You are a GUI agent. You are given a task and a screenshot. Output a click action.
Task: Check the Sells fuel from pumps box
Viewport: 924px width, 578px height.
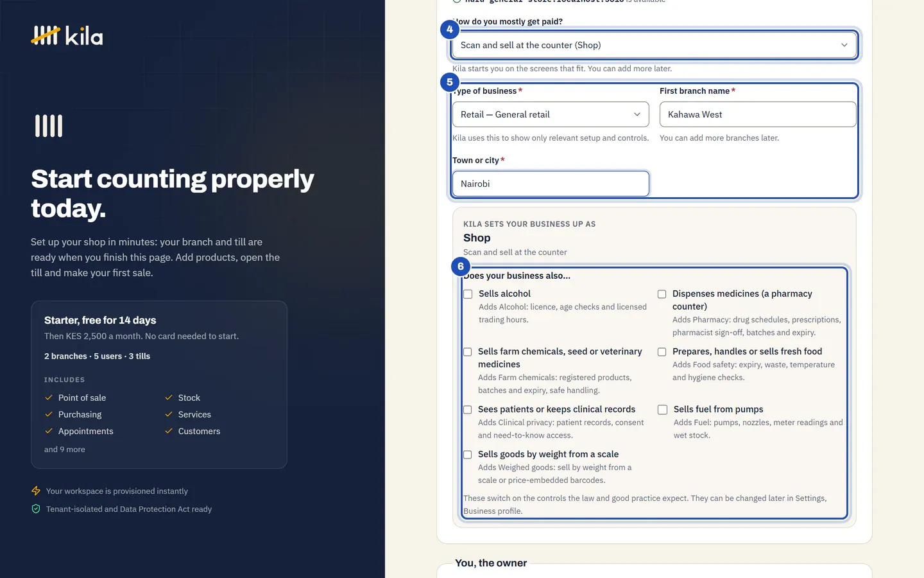tap(662, 410)
